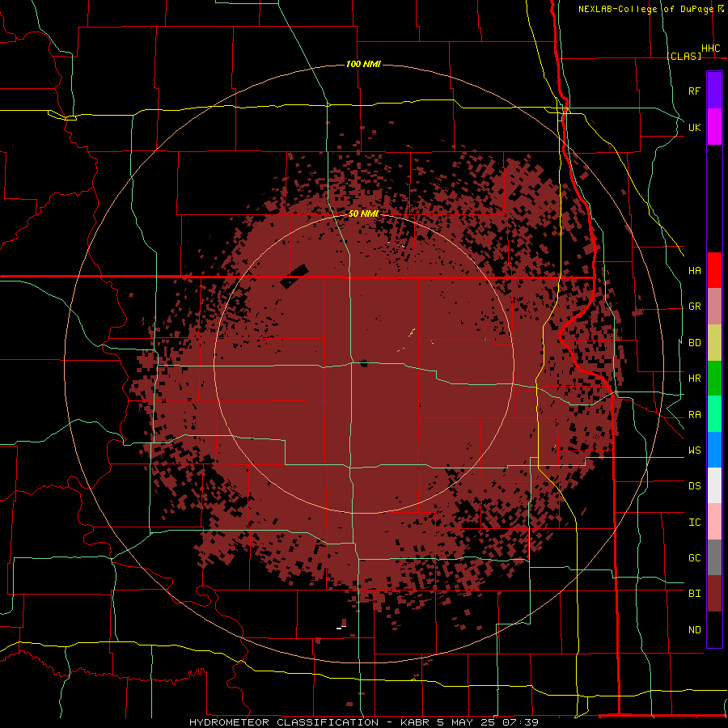The width and height of the screenshot is (728, 728).
Task: Click the RF legend label
Action: tap(695, 91)
